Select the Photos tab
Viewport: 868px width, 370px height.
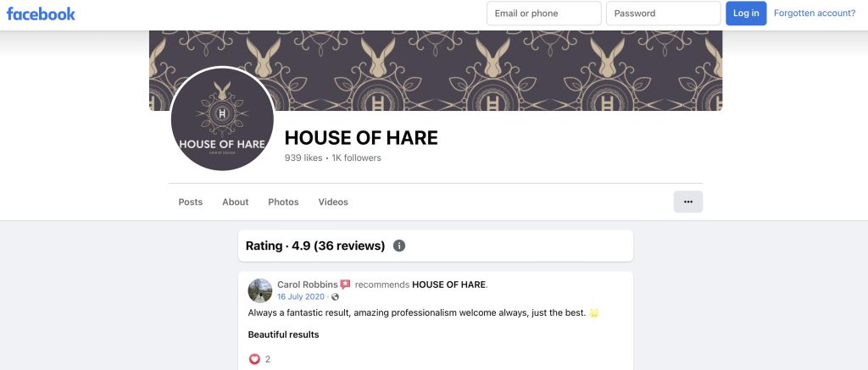coord(283,202)
